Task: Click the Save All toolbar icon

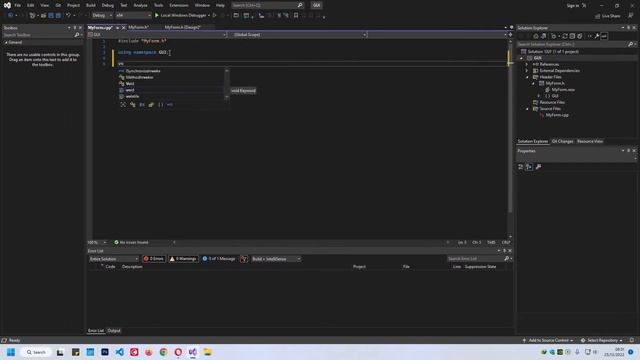Action: [x=58, y=16]
